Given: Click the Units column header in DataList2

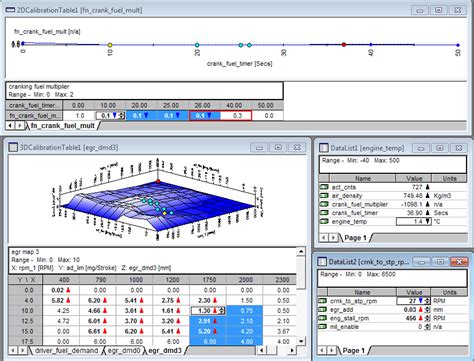Looking at the screenshot, I should pos(449,292).
